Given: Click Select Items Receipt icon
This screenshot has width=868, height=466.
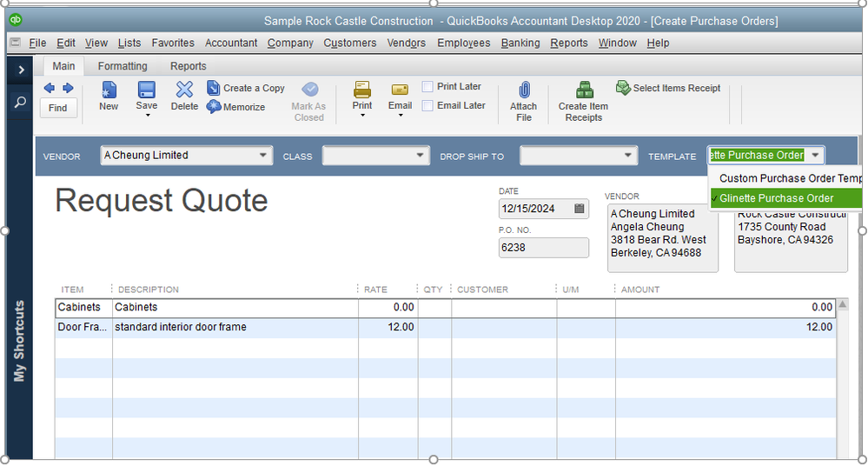Looking at the screenshot, I should [623, 88].
